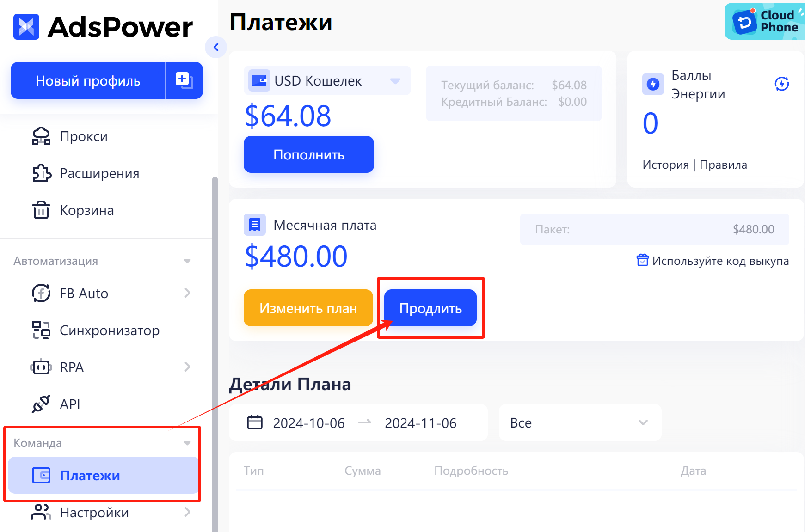Click the start date 2024-10-06 field
The width and height of the screenshot is (805, 532).
[x=308, y=423]
